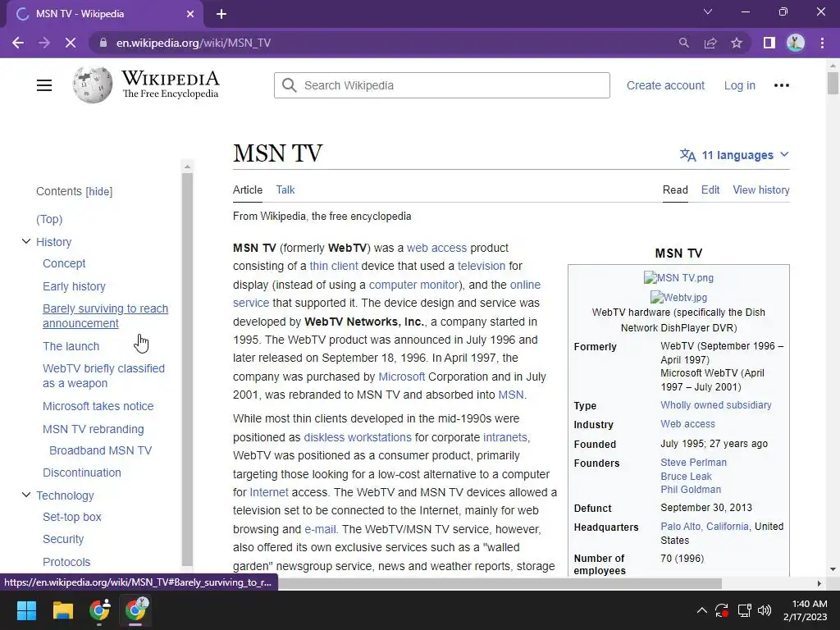Open Steve Perlman founder link
Image resolution: width=840 pixels, height=630 pixels.
point(693,463)
